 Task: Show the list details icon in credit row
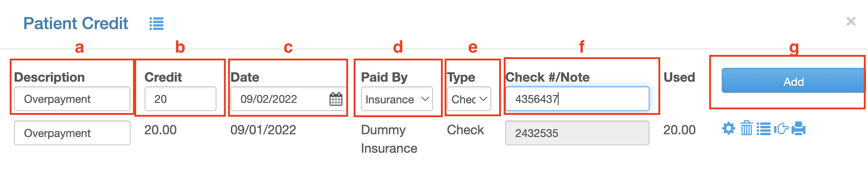pyautogui.click(x=764, y=129)
